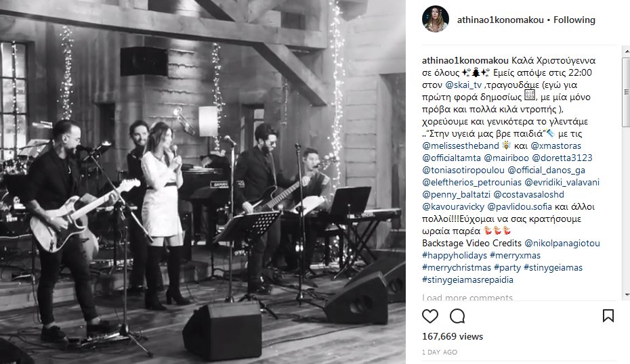Click @toniasotiropoulou mention

[x=463, y=170]
